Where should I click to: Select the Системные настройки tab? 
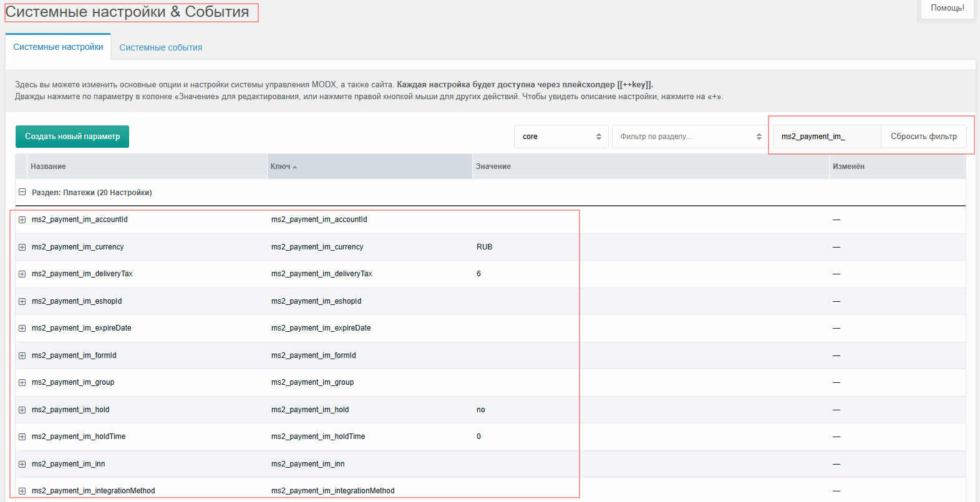coord(58,47)
